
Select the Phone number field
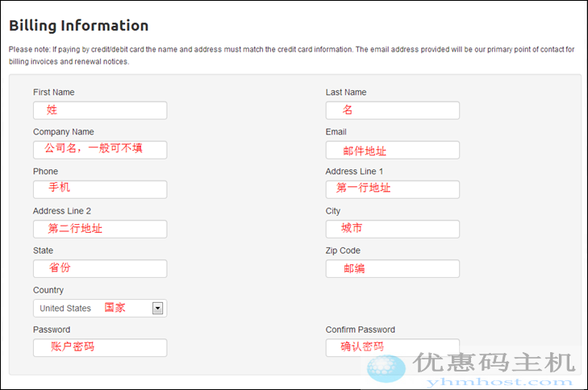click(x=100, y=189)
